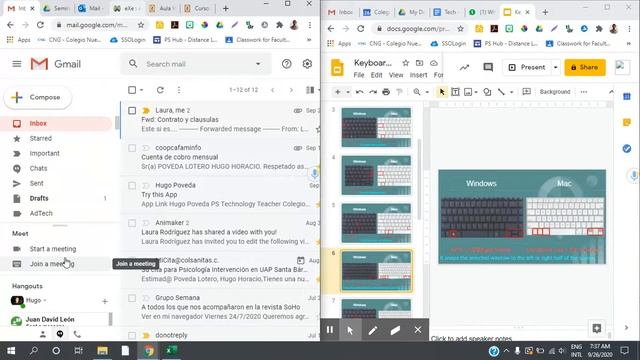Check the Animaker email checkbox
The height and width of the screenshot is (360, 640).
point(132,223)
